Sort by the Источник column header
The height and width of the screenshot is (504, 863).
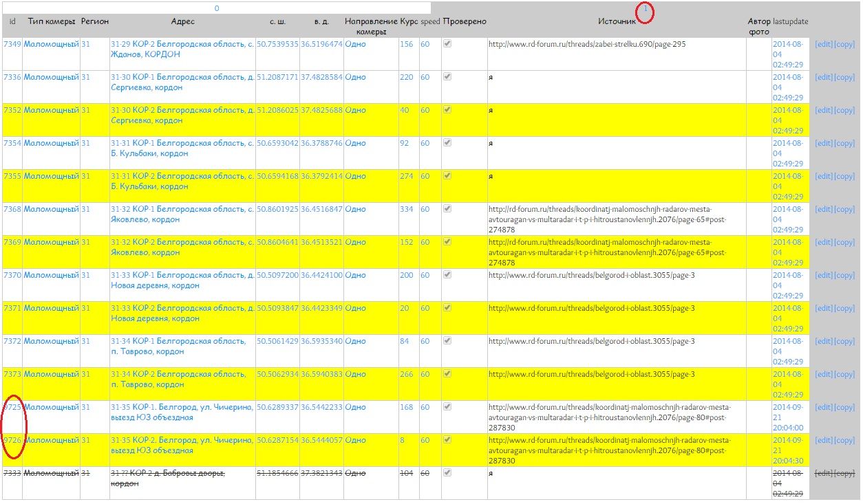[x=616, y=22]
